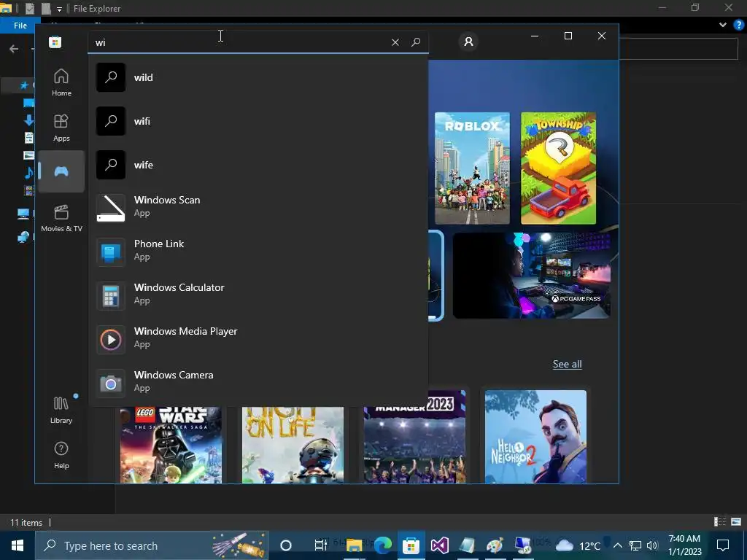The height and width of the screenshot is (560, 747).
Task: Open the Windows Media Player app result
Action: (258, 338)
